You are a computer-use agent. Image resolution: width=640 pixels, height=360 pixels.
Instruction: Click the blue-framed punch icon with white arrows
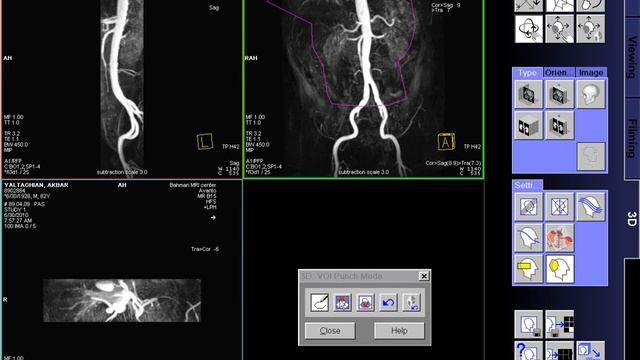[x=342, y=302]
